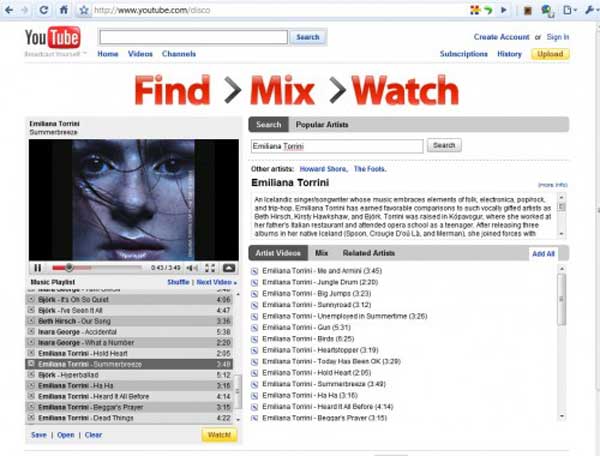
Task: Click the pop-out player icon
Action: 229,268
